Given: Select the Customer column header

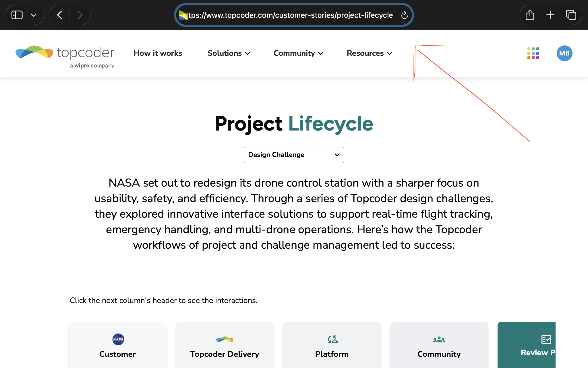Looking at the screenshot, I should (118, 346).
